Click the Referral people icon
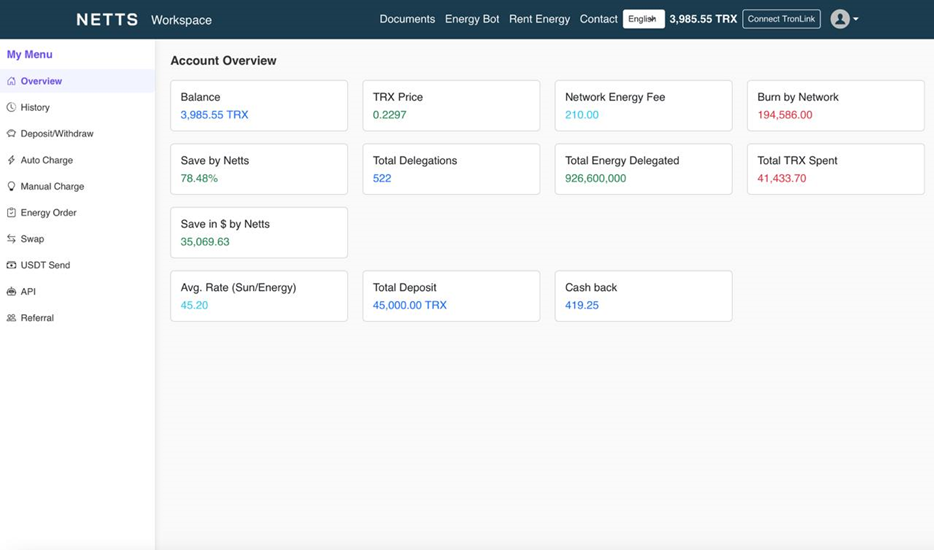The width and height of the screenshot is (934, 550). [11, 318]
